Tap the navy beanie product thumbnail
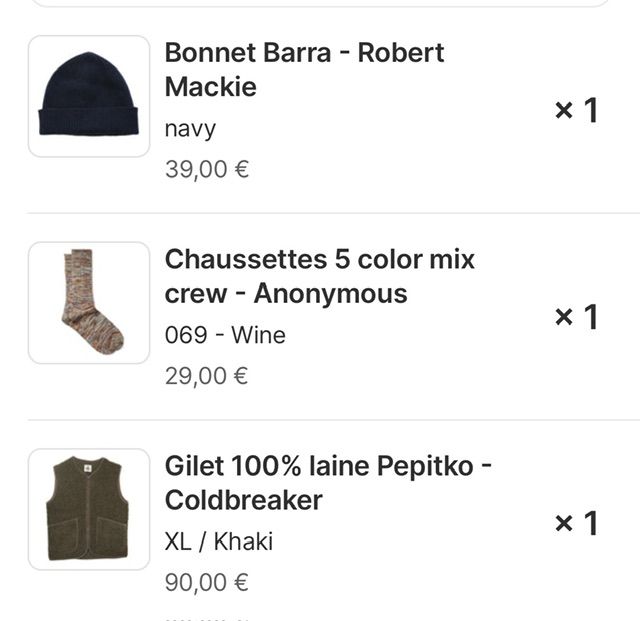 88,96
